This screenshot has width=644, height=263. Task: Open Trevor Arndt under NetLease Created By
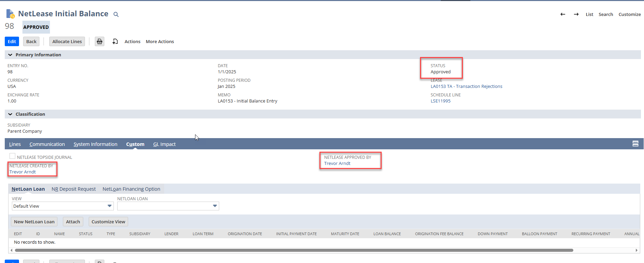22,172
